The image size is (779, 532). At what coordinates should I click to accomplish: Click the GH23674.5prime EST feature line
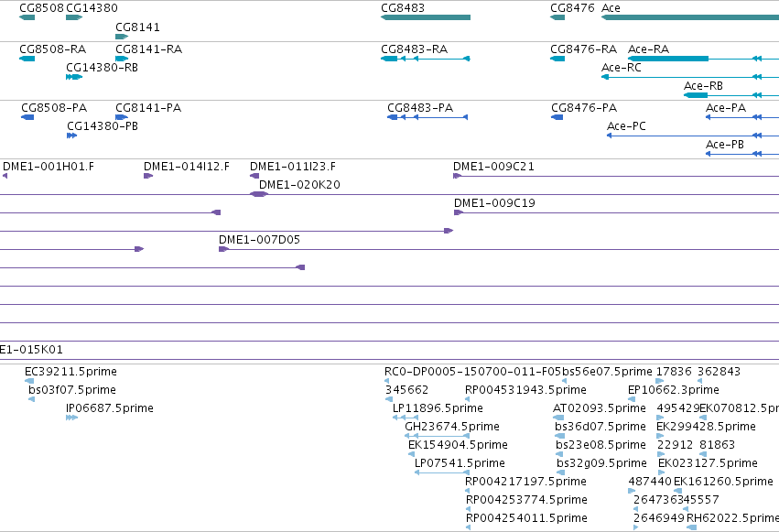click(x=438, y=436)
